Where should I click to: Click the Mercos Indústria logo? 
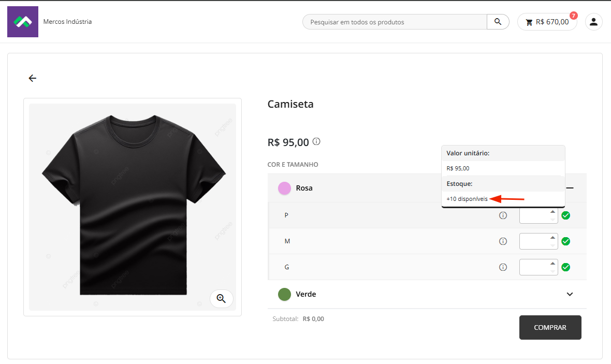click(x=23, y=22)
